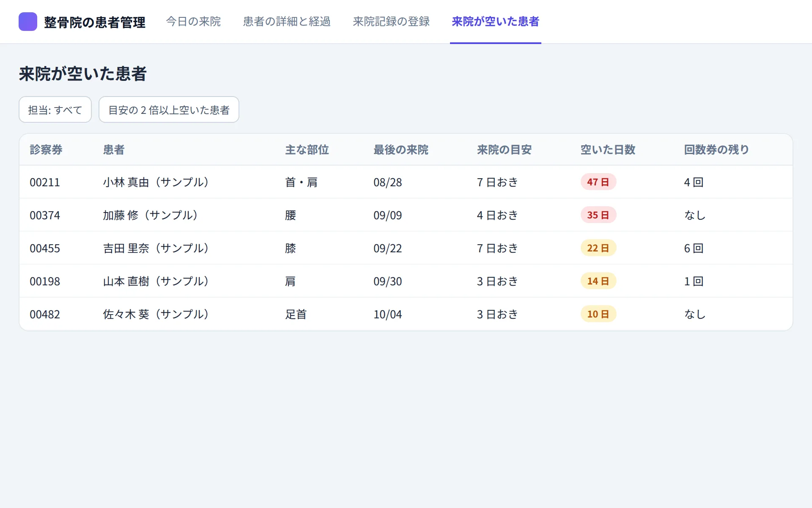812x508 pixels.
Task: Select patient 佐々木 葵（サンプル）
Action: pos(156,314)
